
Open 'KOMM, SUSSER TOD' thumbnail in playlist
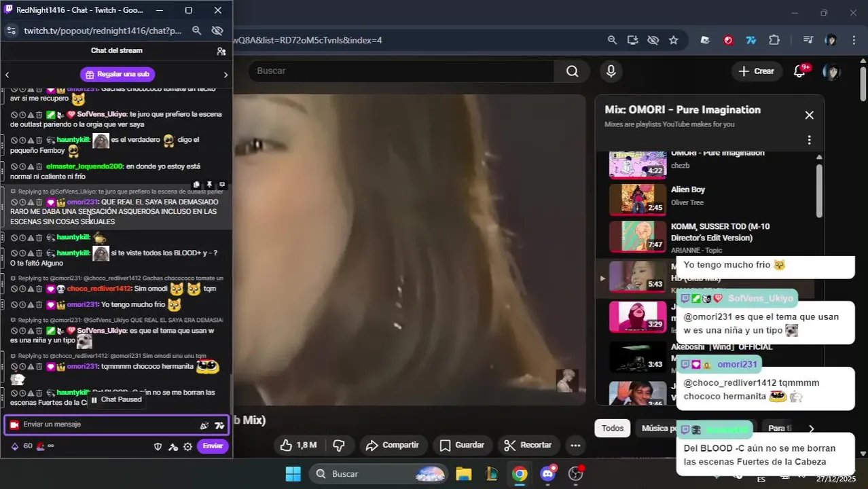(x=638, y=236)
